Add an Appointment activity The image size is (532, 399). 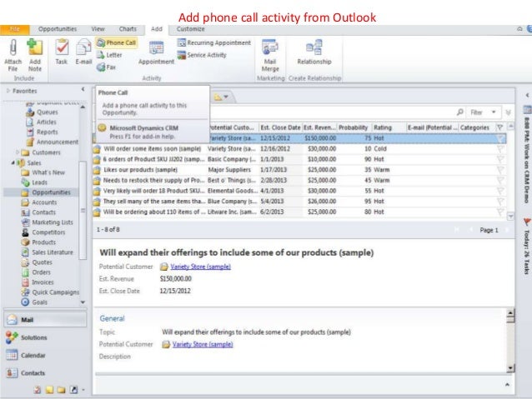click(156, 52)
